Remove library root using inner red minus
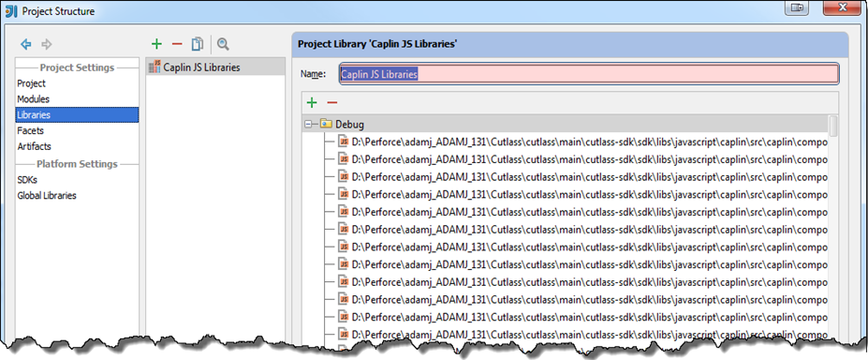868x360 pixels. tap(331, 102)
